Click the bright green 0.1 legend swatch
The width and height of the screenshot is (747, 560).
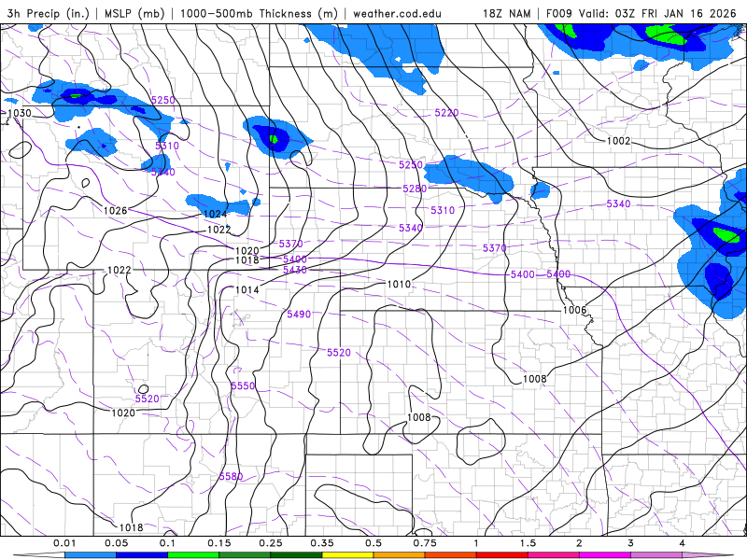[x=193, y=555]
